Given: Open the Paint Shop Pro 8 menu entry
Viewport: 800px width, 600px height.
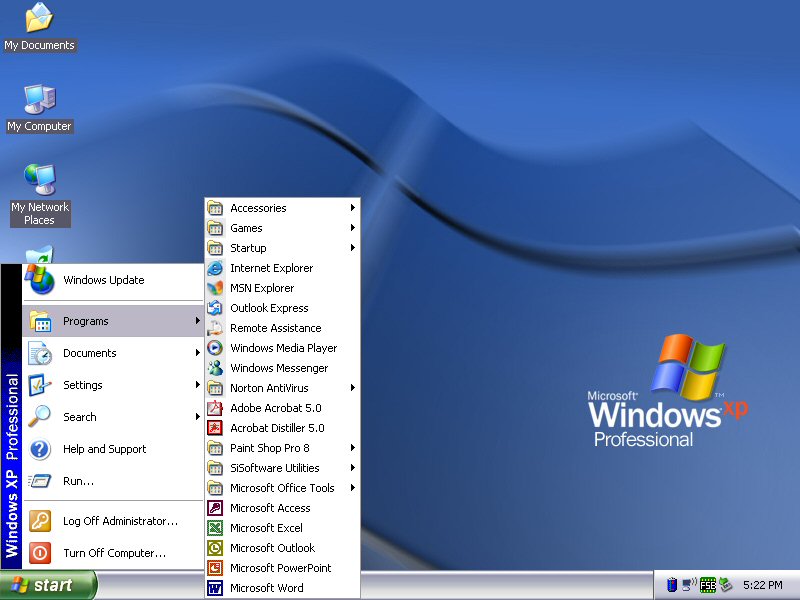Looking at the screenshot, I should click(x=282, y=448).
